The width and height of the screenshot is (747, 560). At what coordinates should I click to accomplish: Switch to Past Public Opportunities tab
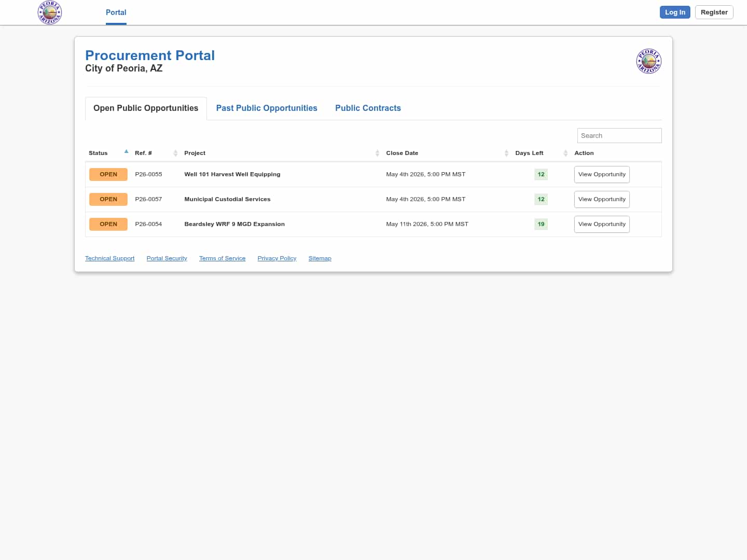[x=267, y=108]
